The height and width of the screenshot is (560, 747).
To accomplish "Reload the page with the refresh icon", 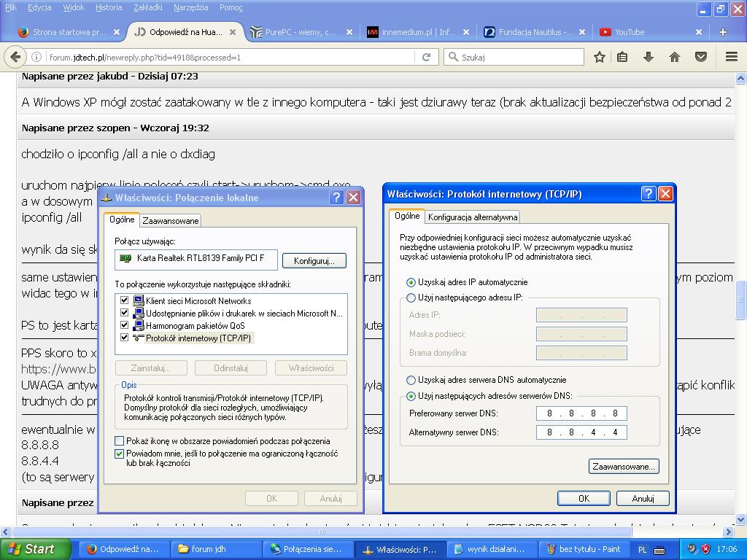I will coord(427,57).
